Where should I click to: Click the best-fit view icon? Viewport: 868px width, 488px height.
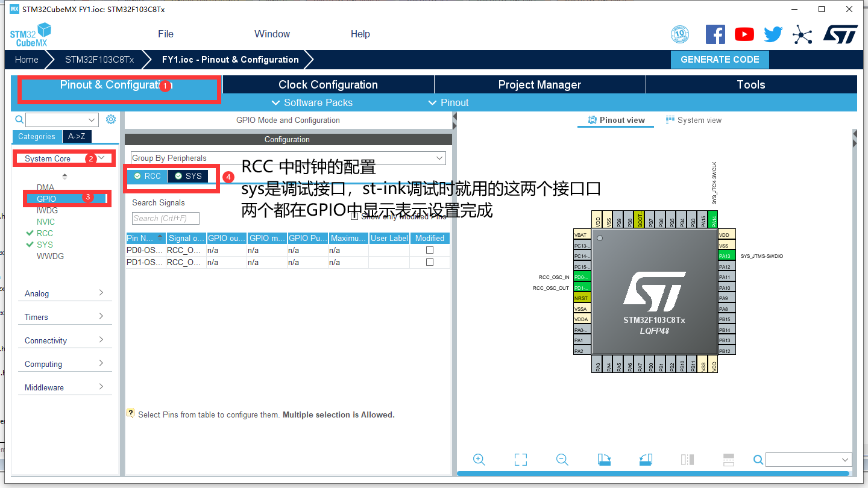(x=520, y=459)
